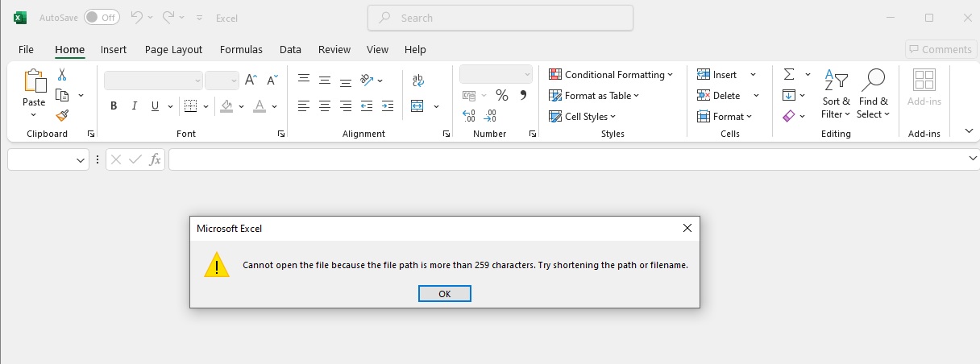
Task: Click Accounting Number Format icon
Action: coord(469,95)
